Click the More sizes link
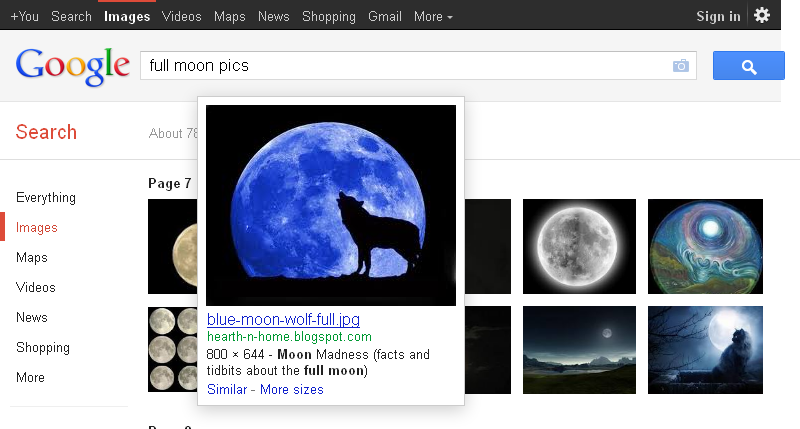This screenshot has height=429, width=800. [292, 390]
